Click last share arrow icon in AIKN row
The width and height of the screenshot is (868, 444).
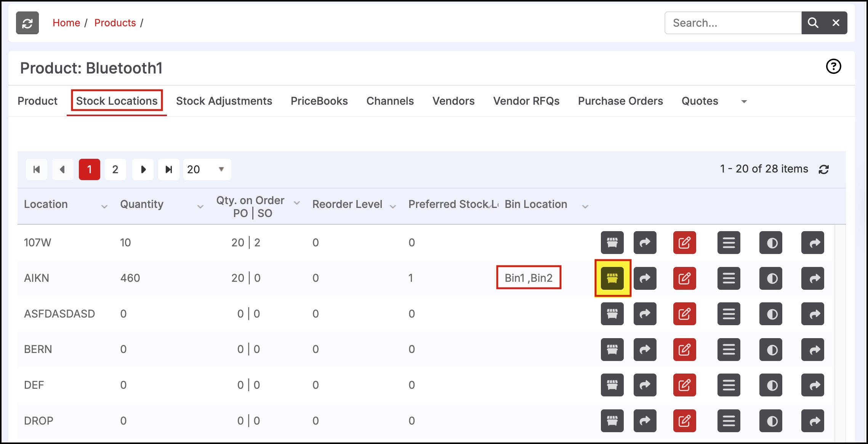pos(813,278)
